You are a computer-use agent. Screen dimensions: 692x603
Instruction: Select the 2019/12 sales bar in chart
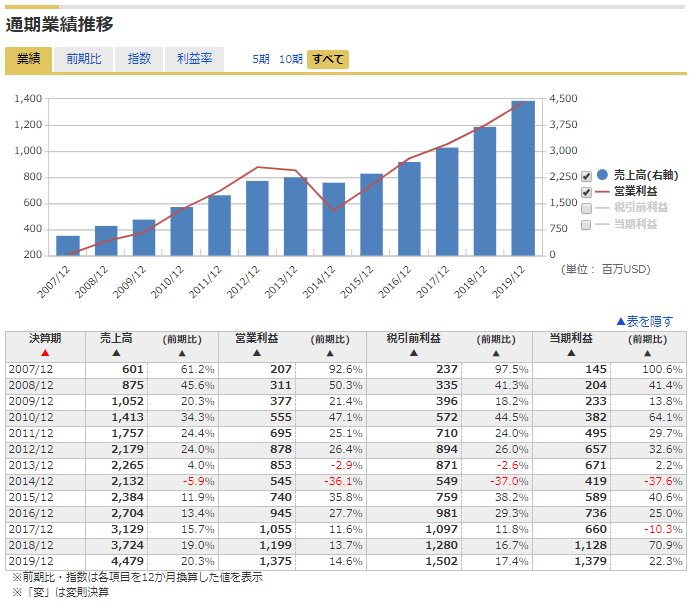[523, 178]
